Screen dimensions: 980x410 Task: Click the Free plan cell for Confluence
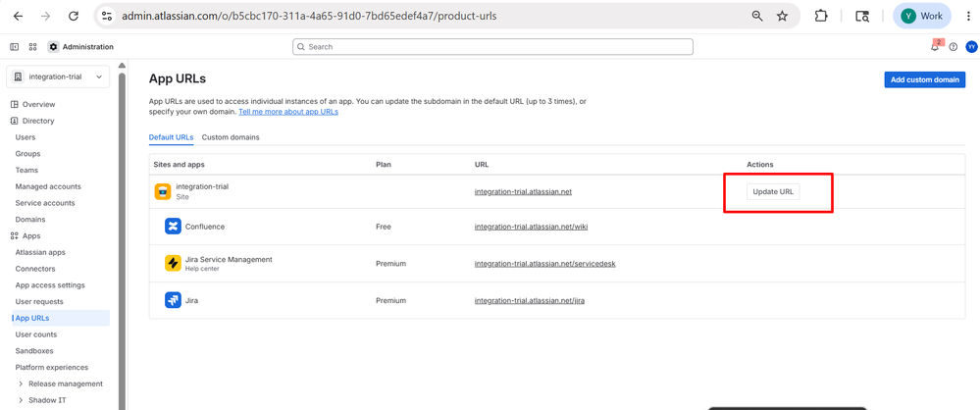click(x=384, y=227)
